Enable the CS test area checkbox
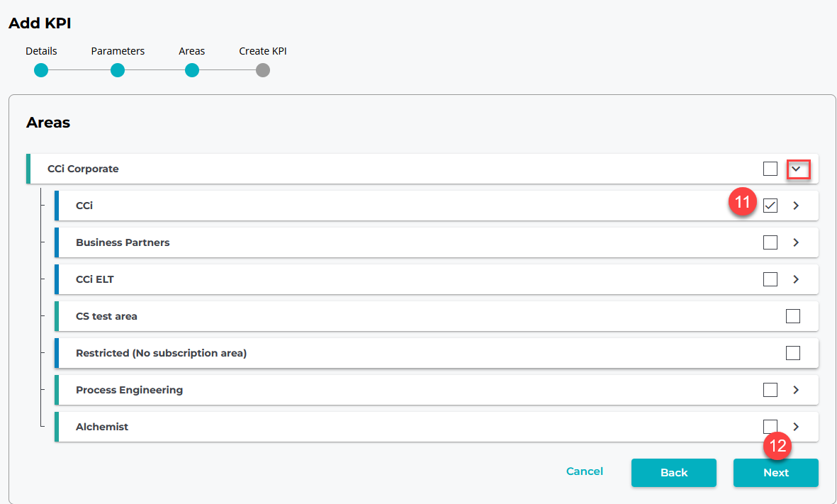The image size is (837, 504). tap(793, 316)
